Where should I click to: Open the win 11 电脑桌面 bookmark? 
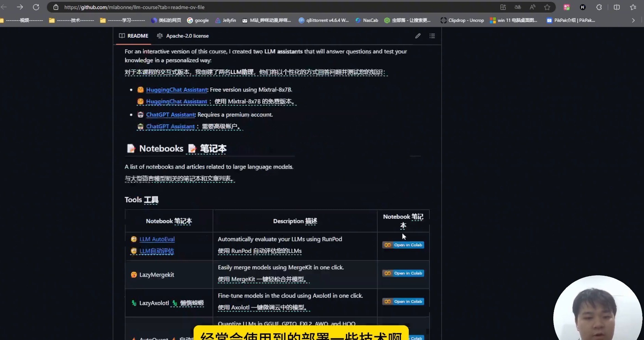tap(514, 20)
